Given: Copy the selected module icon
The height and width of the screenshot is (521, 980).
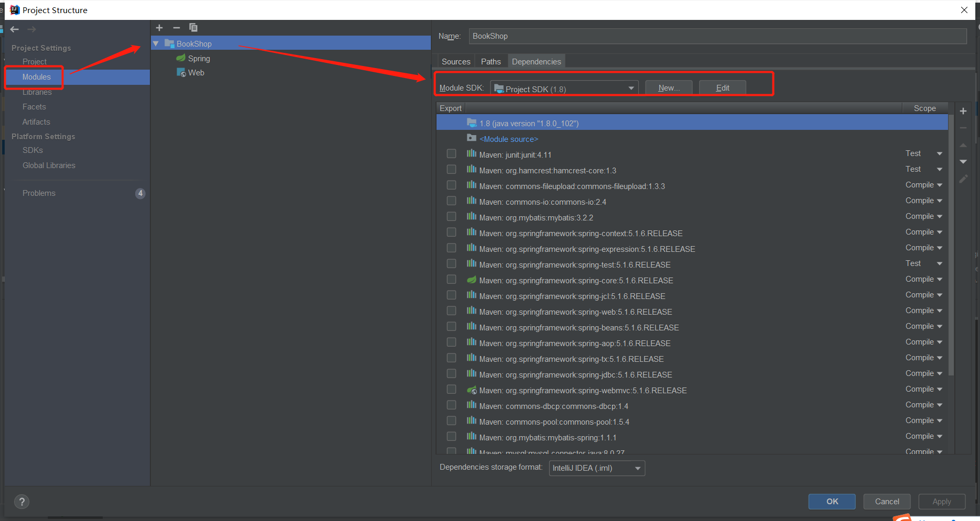Looking at the screenshot, I should 193,28.
